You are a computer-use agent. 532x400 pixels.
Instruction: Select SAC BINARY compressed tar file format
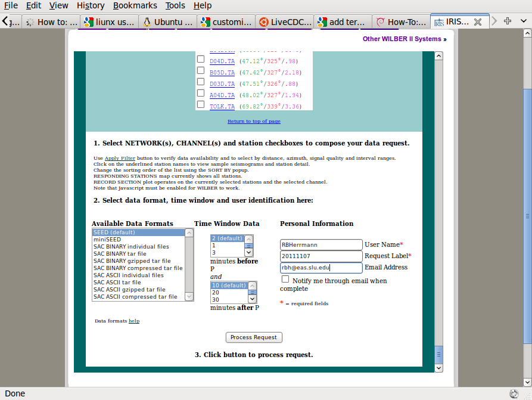(139, 268)
